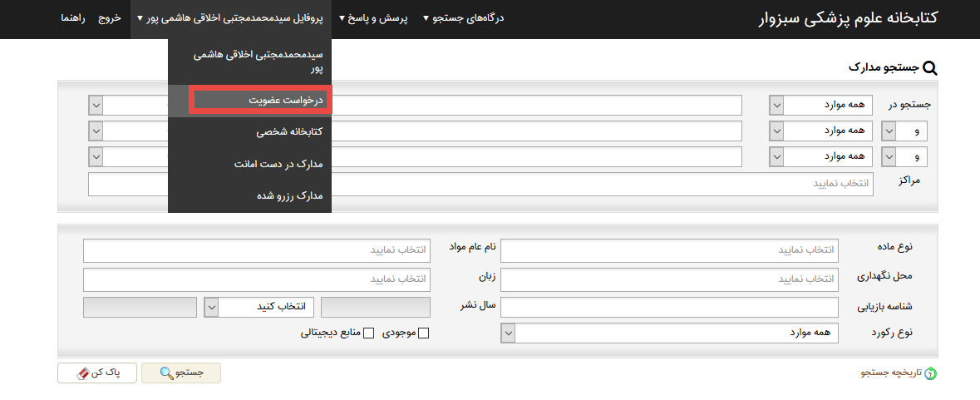Screen dimensions: 980x400
Task: Click into the شناسه بازیابی input field
Action: pos(669,307)
